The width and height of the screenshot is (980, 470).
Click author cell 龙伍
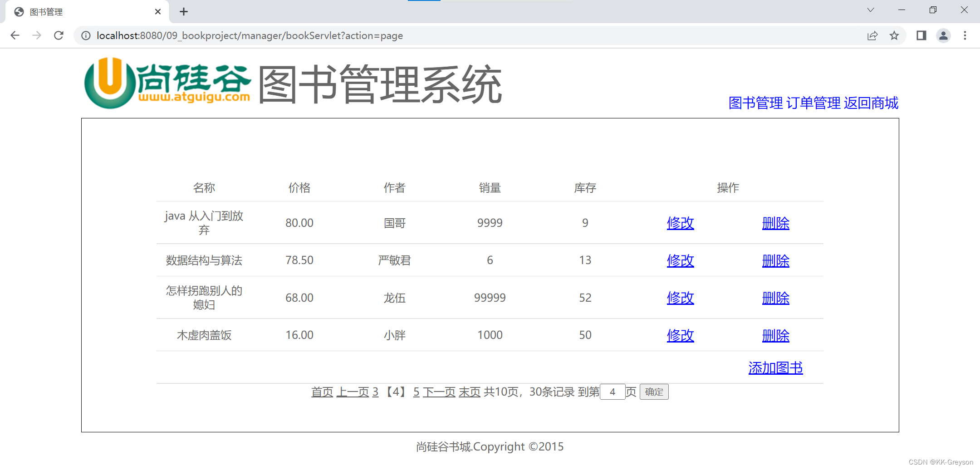(x=395, y=298)
